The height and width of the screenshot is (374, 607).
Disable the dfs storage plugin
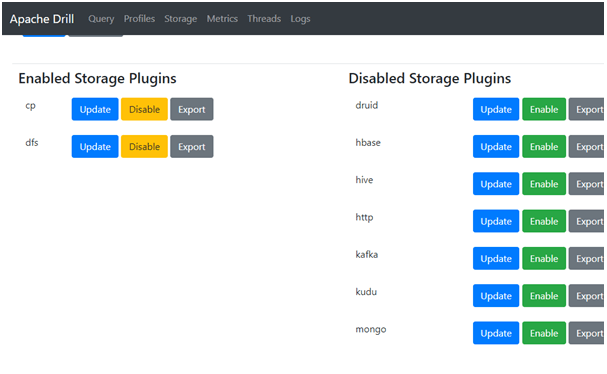(x=144, y=146)
